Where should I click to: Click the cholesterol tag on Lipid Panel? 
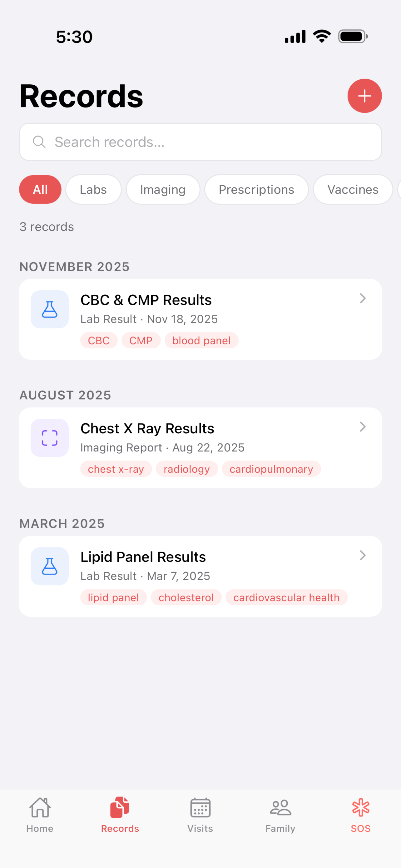coord(186,597)
